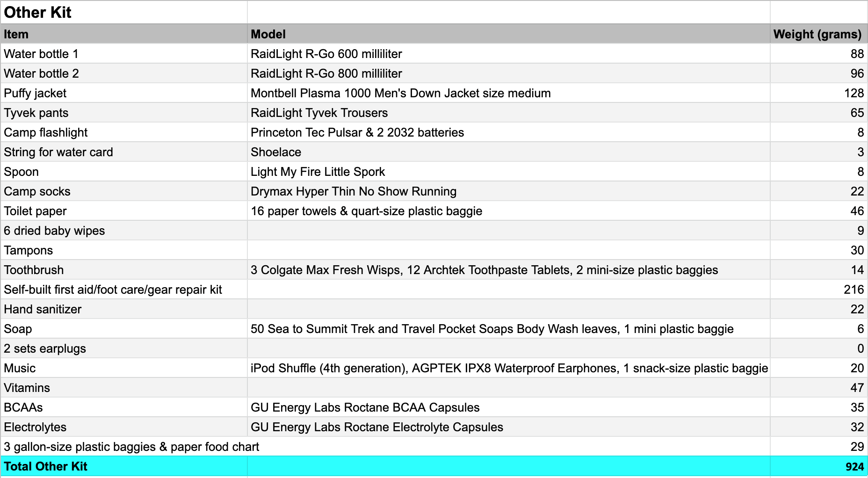
Task: Select the 'Spoon' cell
Action: click(x=124, y=172)
